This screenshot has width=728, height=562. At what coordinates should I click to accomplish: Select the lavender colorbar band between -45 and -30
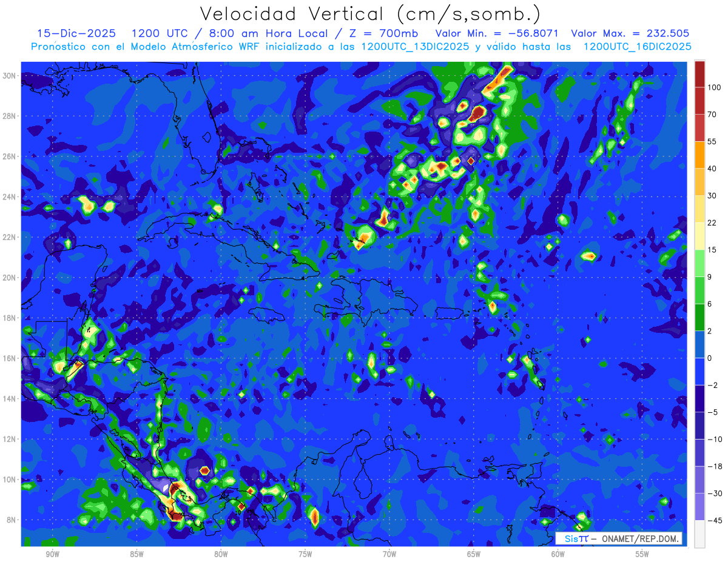click(699, 507)
